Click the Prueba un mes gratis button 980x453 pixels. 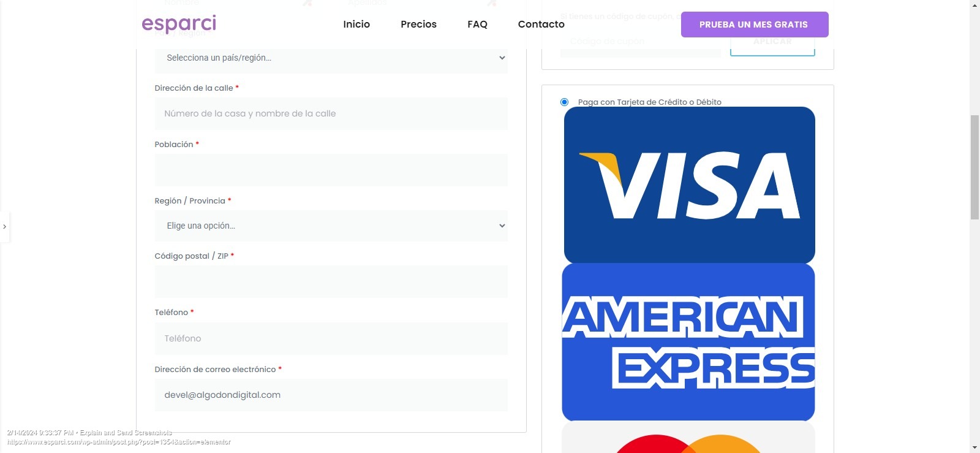[x=755, y=25]
